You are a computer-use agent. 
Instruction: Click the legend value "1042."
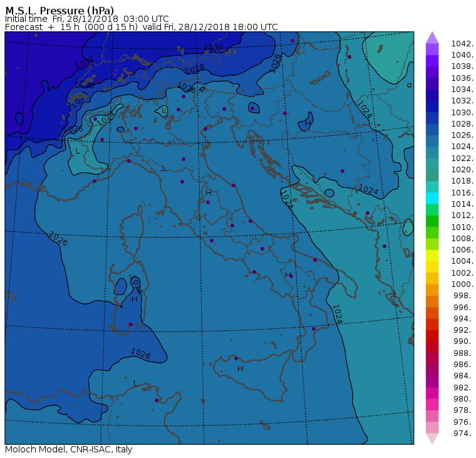462,44
